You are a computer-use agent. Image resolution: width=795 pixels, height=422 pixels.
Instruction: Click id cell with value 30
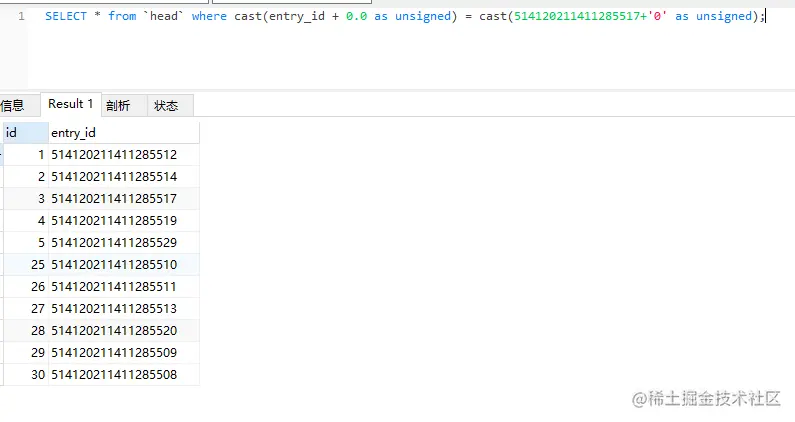click(25, 374)
